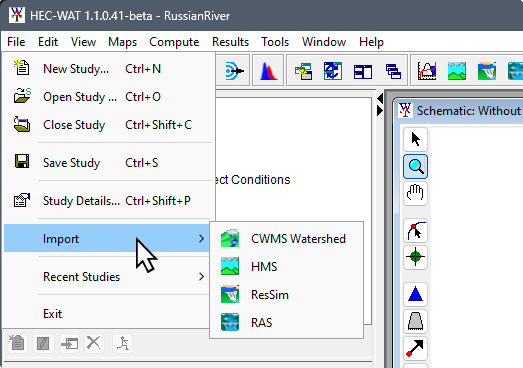Choose Exit from File menu
Image resolution: width=523 pixels, height=368 pixels.
coord(108,314)
